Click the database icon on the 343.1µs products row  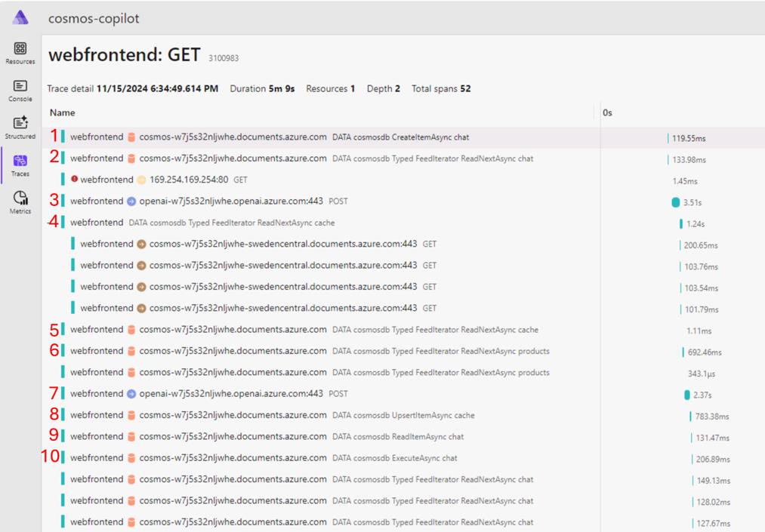(131, 373)
